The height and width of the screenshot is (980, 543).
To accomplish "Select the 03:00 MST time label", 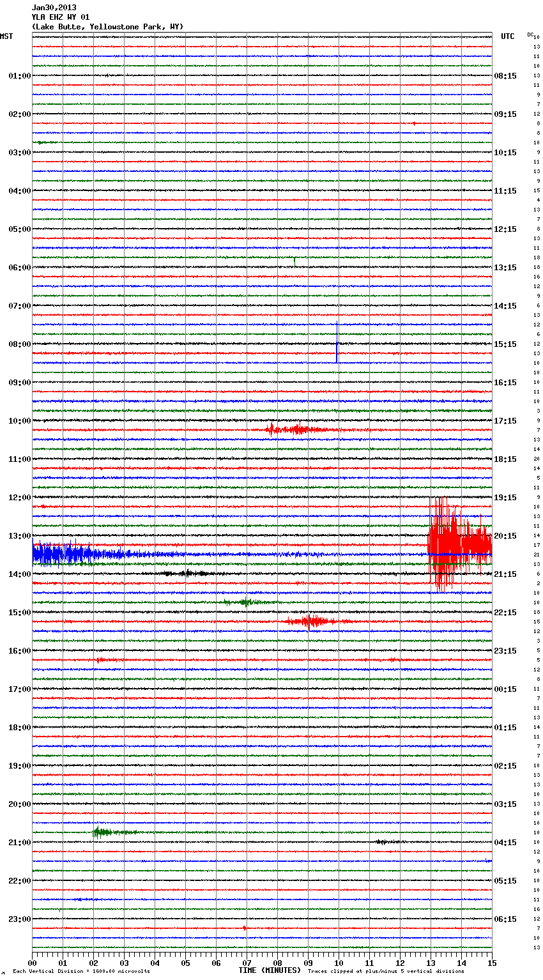I will (20, 153).
